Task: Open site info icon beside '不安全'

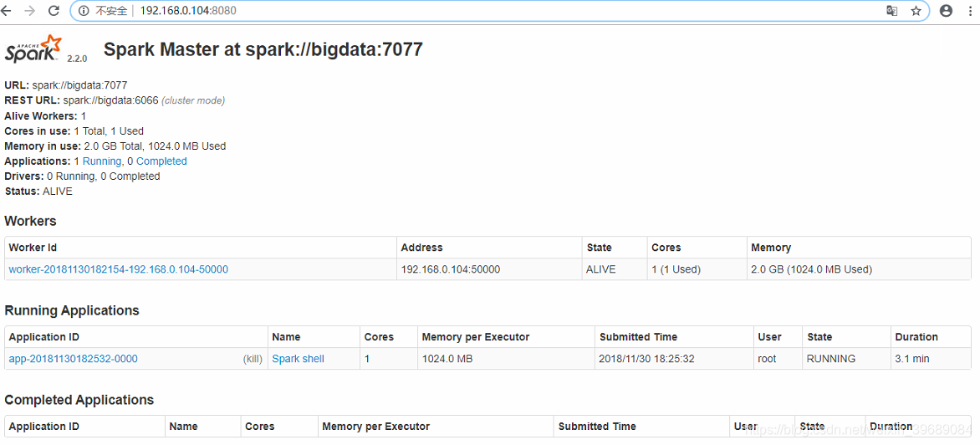Action: pos(84,11)
